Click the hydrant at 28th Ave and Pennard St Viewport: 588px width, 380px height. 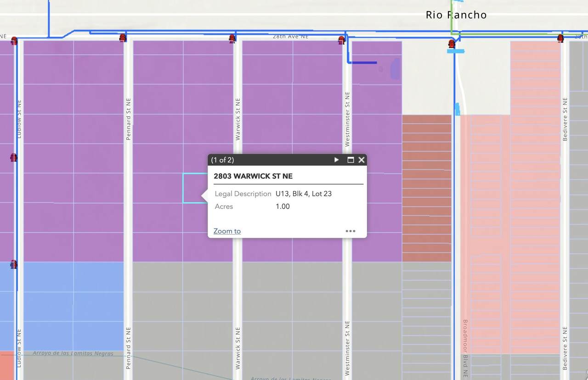pyautogui.click(x=123, y=38)
